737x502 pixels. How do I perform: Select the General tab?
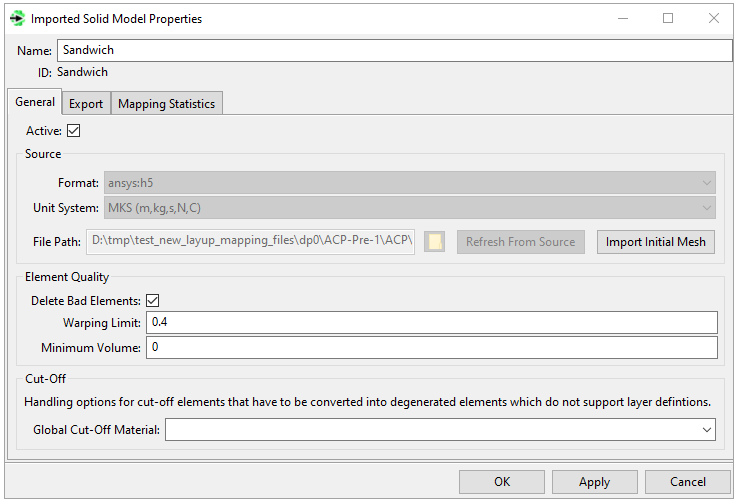(x=35, y=102)
